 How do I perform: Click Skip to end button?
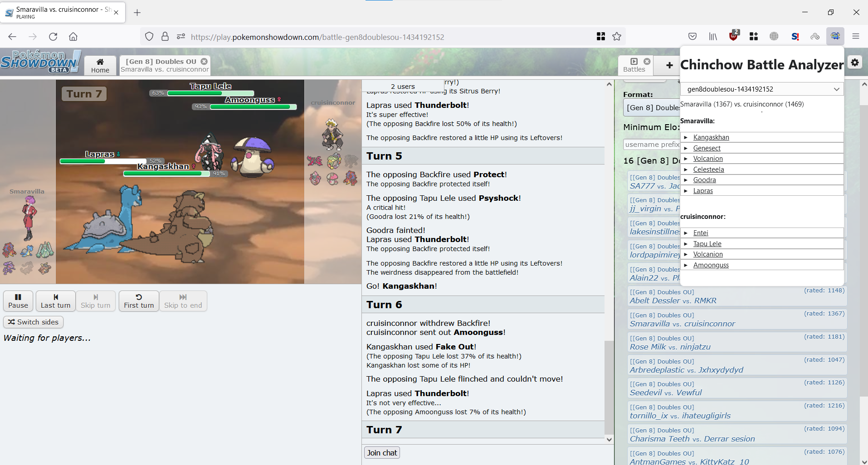coord(183,301)
